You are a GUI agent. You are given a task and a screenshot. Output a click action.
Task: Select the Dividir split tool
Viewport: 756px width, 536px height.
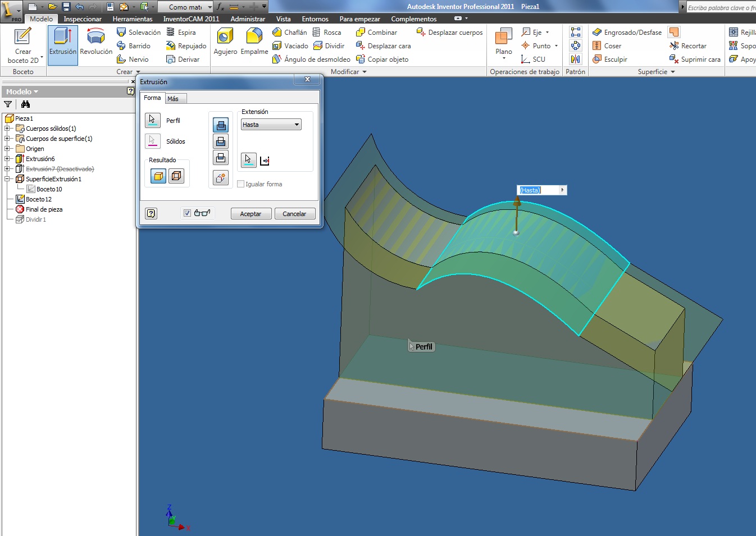tap(329, 46)
